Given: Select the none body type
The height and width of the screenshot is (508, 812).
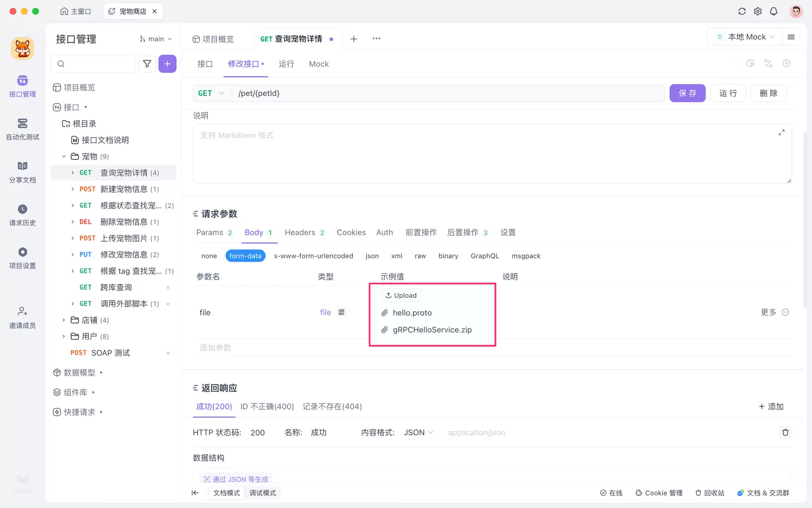Looking at the screenshot, I should [x=209, y=256].
